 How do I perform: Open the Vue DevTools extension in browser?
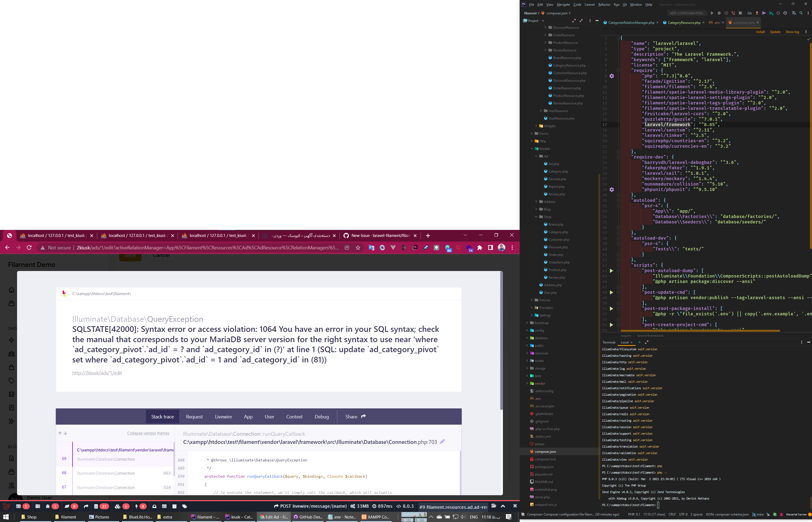(393, 248)
